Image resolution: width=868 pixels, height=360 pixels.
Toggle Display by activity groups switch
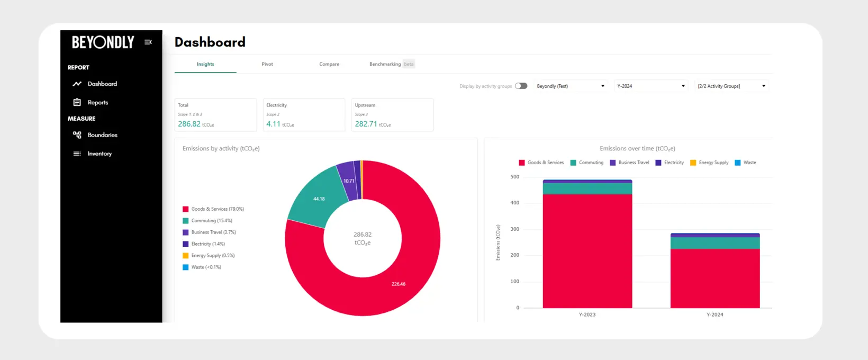coord(521,86)
